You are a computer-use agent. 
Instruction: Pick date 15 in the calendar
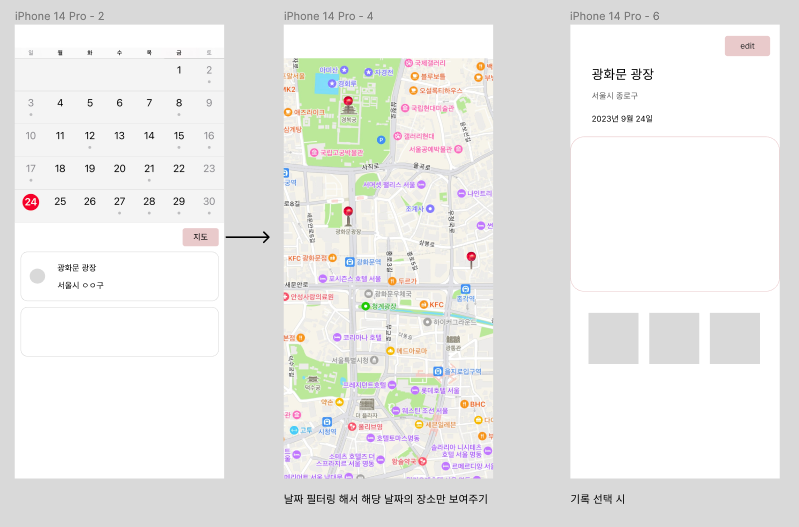179,136
